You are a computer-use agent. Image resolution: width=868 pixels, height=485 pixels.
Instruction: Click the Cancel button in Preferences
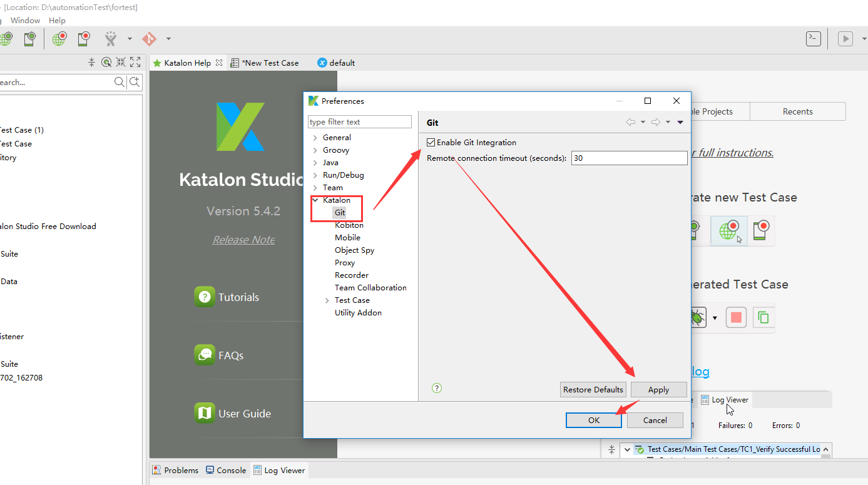[x=655, y=420]
